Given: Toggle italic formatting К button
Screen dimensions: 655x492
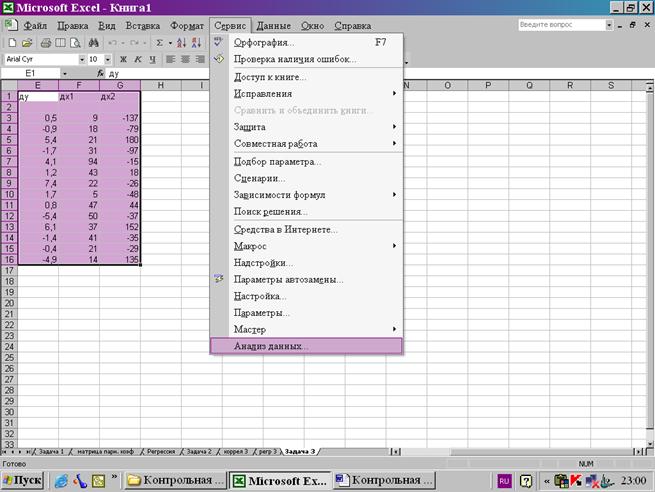Looking at the screenshot, I should 138,59.
